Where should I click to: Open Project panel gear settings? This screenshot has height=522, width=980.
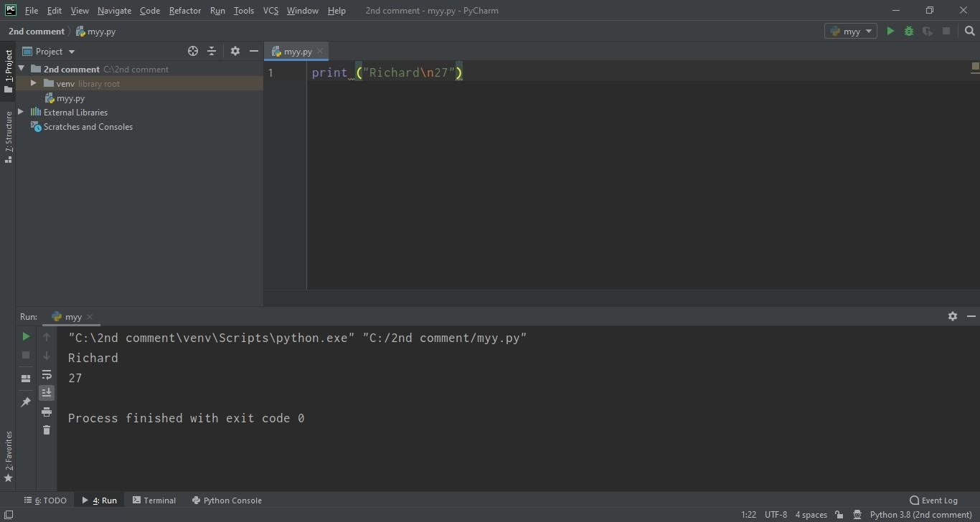pos(235,52)
